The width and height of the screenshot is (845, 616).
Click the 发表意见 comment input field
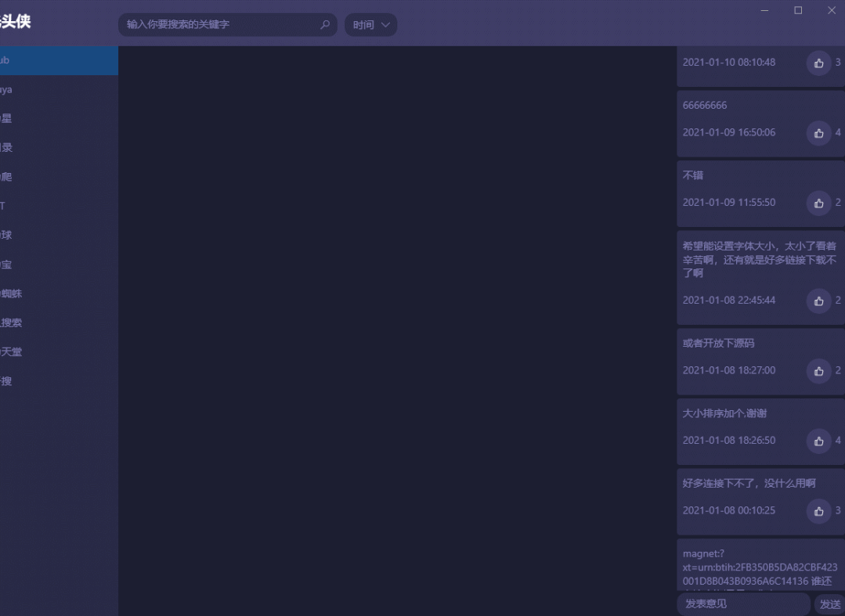click(744, 604)
